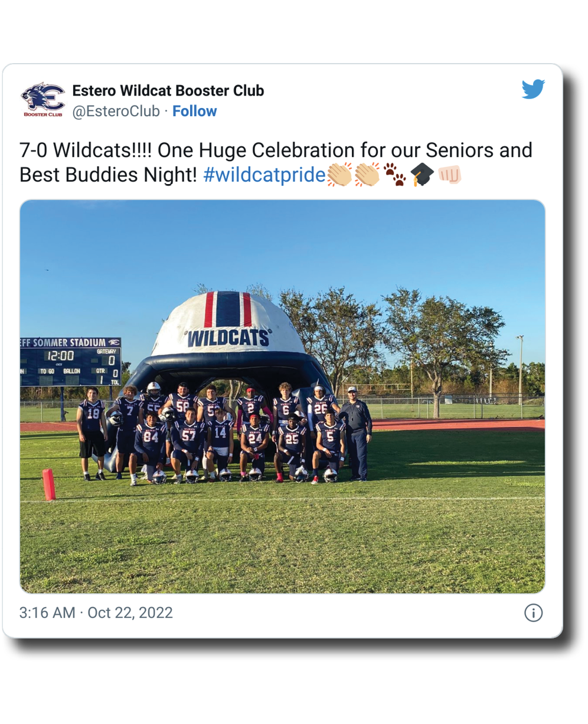Follow the Estero Wildcat Booster Club account
This screenshot has height=724, width=588.
coord(194,111)
